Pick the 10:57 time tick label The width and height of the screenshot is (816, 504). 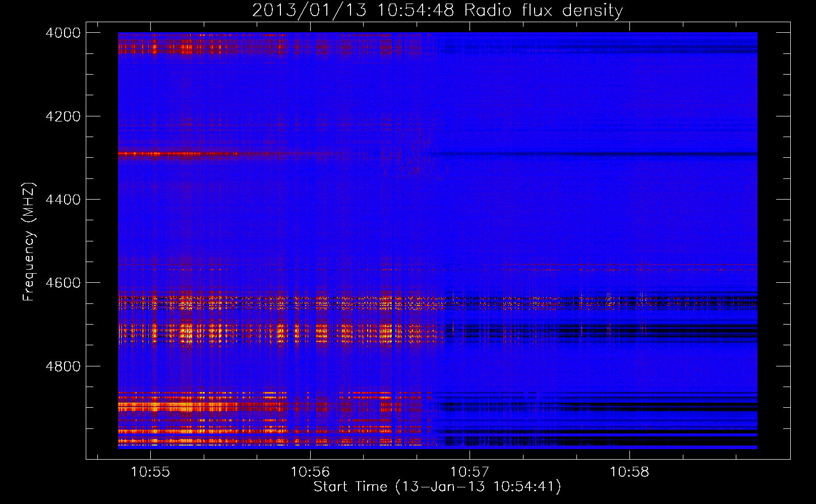470,472
